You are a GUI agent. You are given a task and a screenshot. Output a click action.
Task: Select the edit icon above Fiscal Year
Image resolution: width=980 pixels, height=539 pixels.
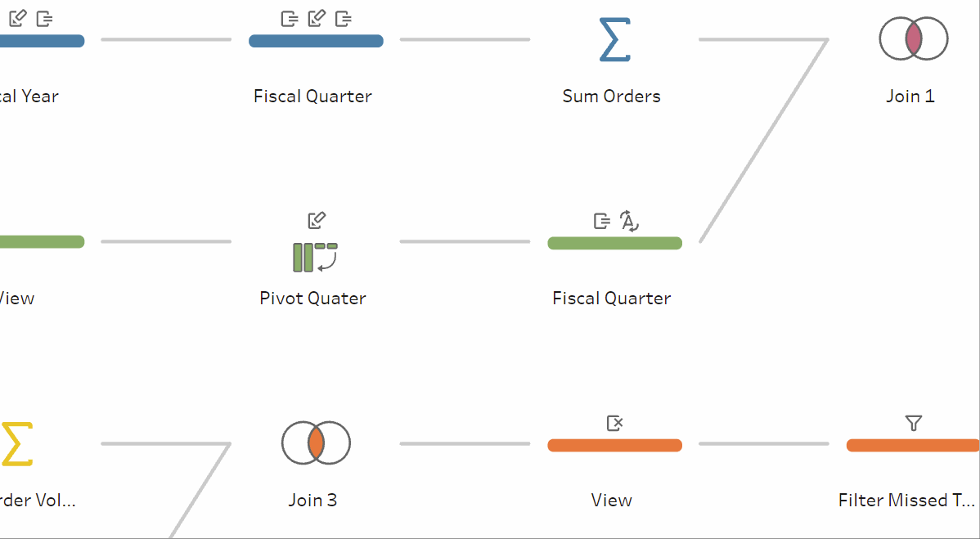18,17
